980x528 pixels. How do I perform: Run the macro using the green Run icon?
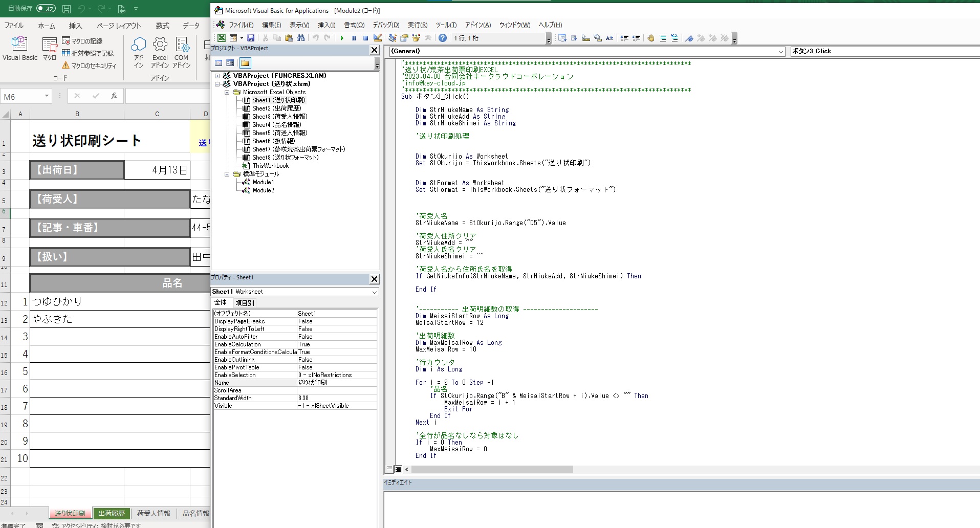tap(341, 37)
